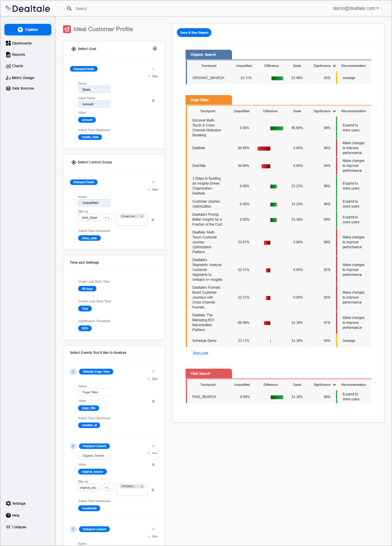Open Charts from the sidebar

click(14, 66)
